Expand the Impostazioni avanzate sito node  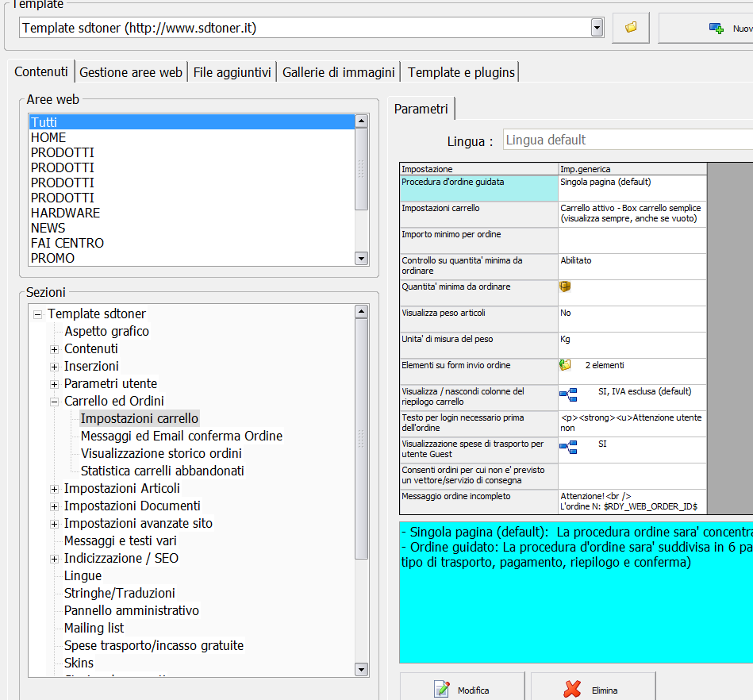[x=54, y=524]
